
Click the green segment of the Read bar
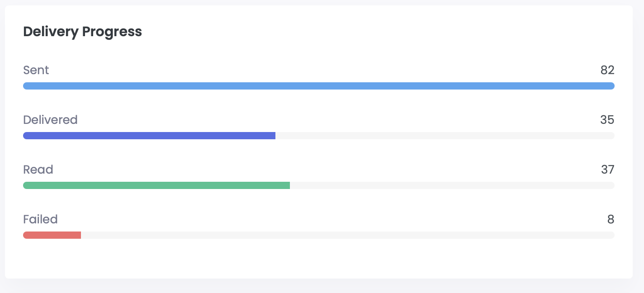[156, 185]
